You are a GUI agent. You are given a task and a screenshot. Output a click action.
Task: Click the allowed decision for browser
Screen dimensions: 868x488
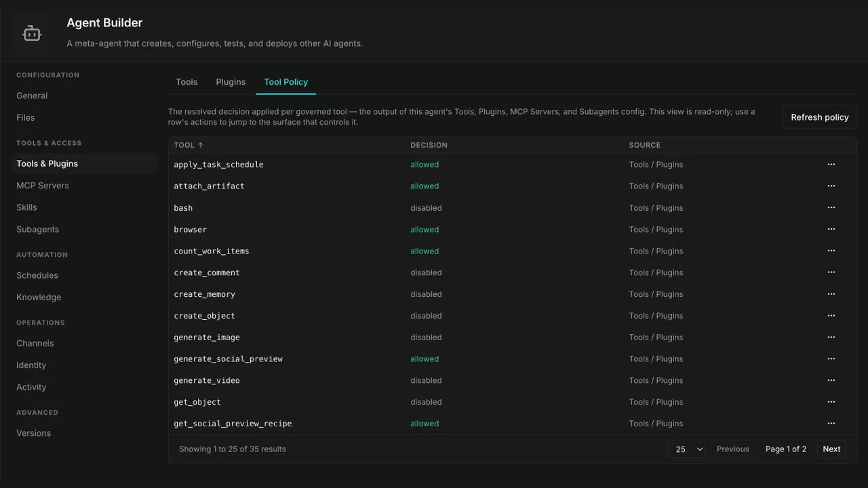(425, 230)
